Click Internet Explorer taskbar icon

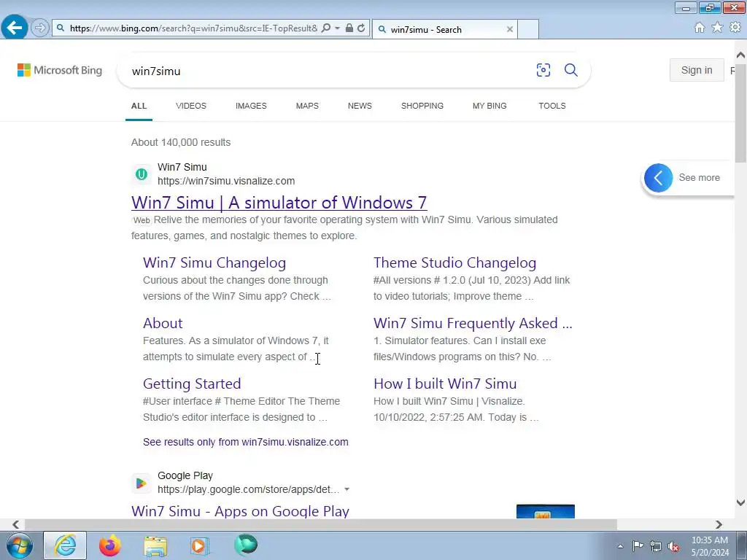click(65, 545)
